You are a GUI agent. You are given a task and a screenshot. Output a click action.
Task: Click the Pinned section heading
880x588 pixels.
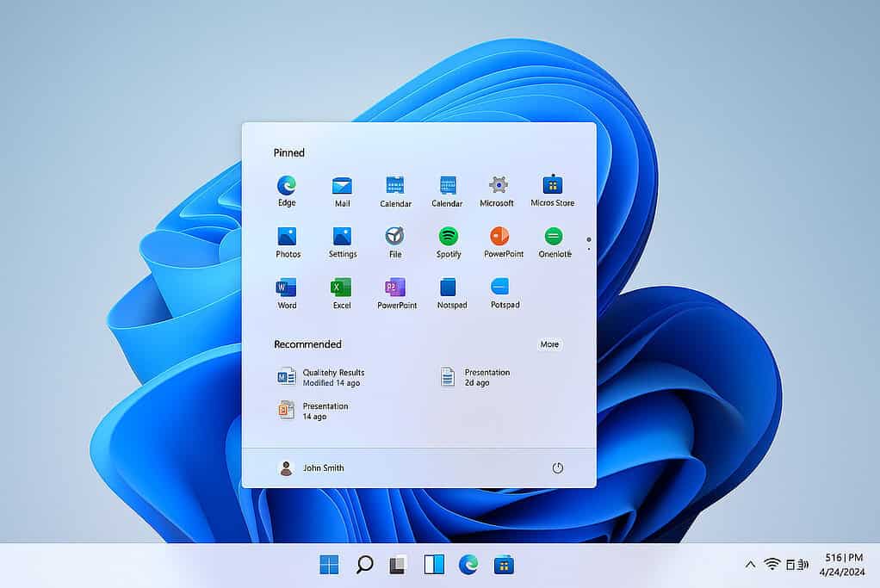point(289,152)
